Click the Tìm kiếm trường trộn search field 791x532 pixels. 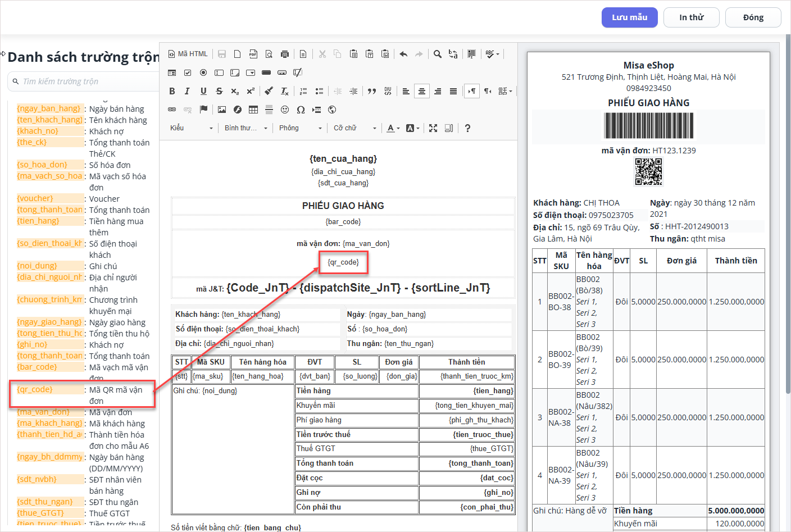click(x=84, y=81)
